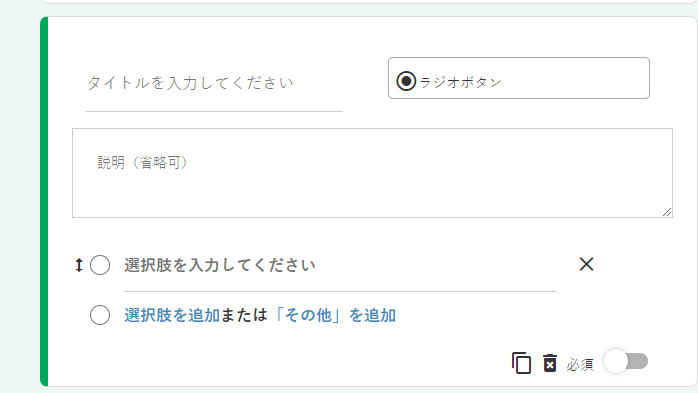The width and height of the screenshot is (698, 393).
Task: Click into the 説明（省略可） description box
Action: (372, 173)
